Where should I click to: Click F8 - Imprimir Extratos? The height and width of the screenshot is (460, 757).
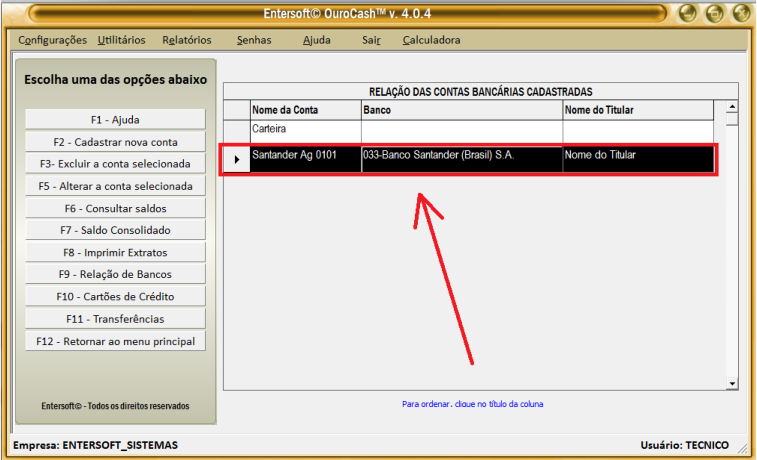pyautogui.click(x=115, y=252)
